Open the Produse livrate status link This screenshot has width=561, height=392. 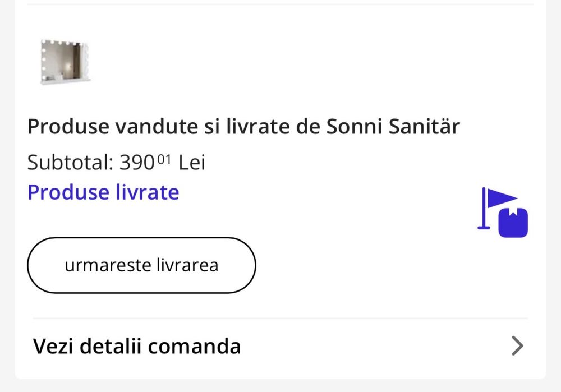103,192
